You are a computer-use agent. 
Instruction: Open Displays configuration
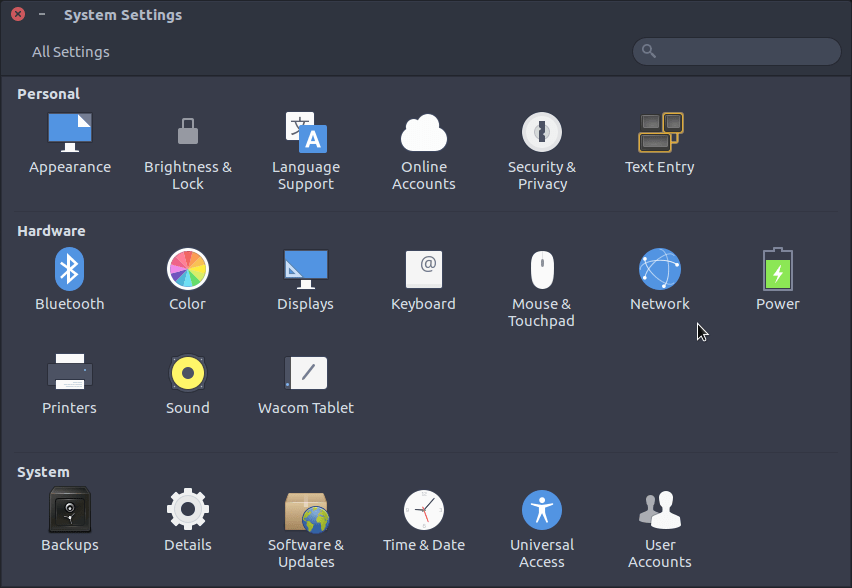pyautogui.click(x=306, y=278)
